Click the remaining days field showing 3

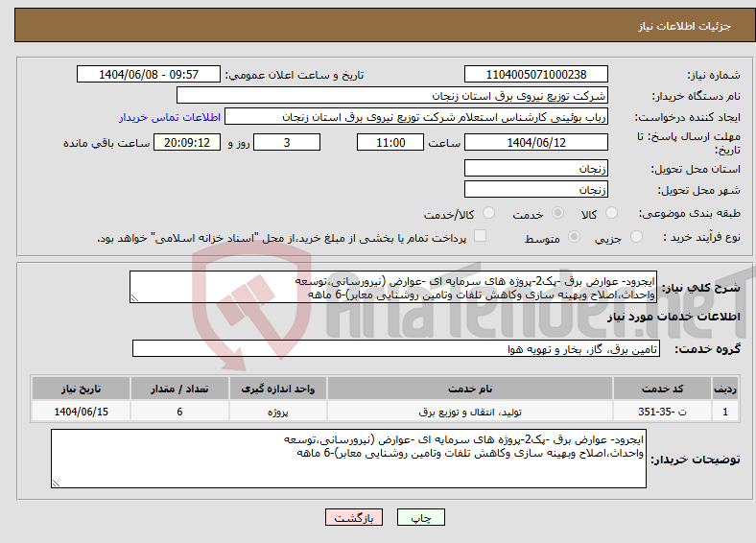287,142
